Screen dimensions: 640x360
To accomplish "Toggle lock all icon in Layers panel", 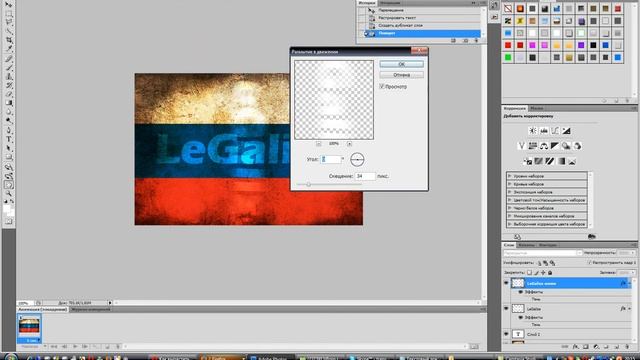I will [550, 272].
